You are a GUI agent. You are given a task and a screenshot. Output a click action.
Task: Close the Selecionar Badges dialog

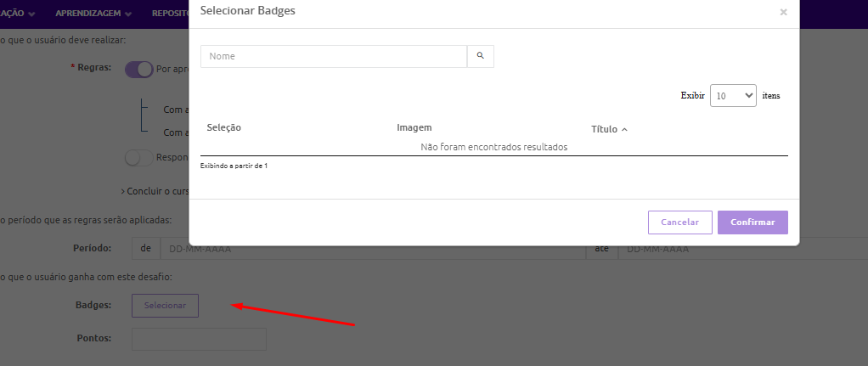[x=783, y=13]
